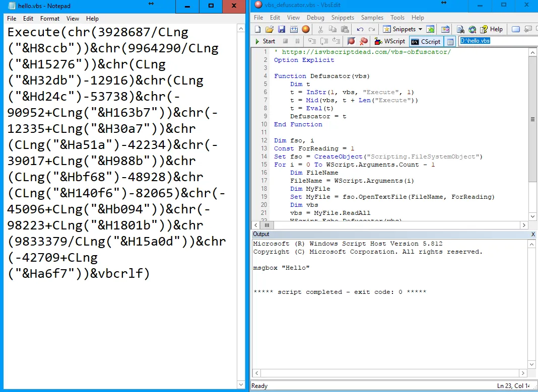Click the New file icon in VbsEdit
This screenshot has width=538, height=392.
pos(258,29)
